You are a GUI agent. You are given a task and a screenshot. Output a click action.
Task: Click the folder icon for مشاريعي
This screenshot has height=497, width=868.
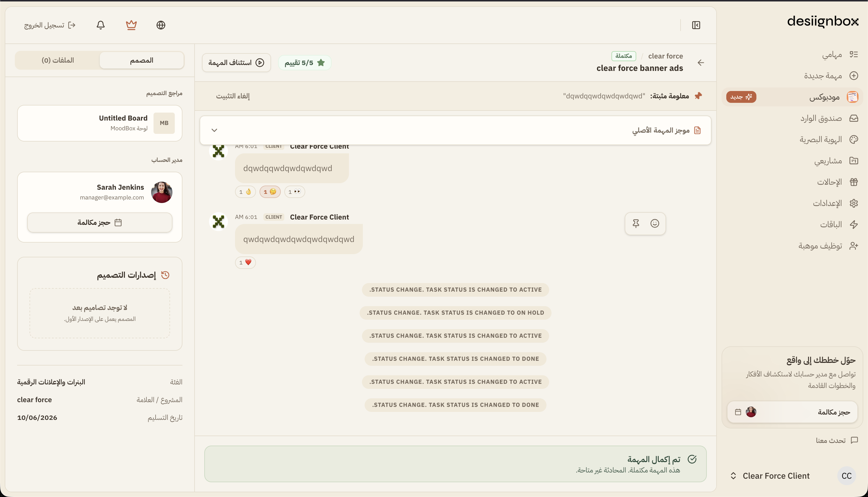pos(854,160)
